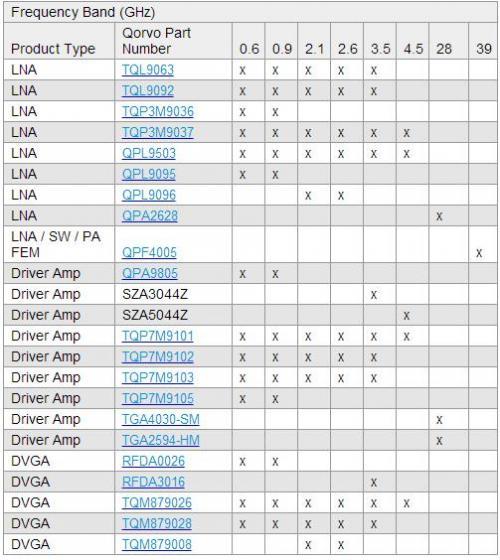This screenshot has width=500, height=560.
Task: Open the TQL9063 part link
Action: click(x=148, y=70)
